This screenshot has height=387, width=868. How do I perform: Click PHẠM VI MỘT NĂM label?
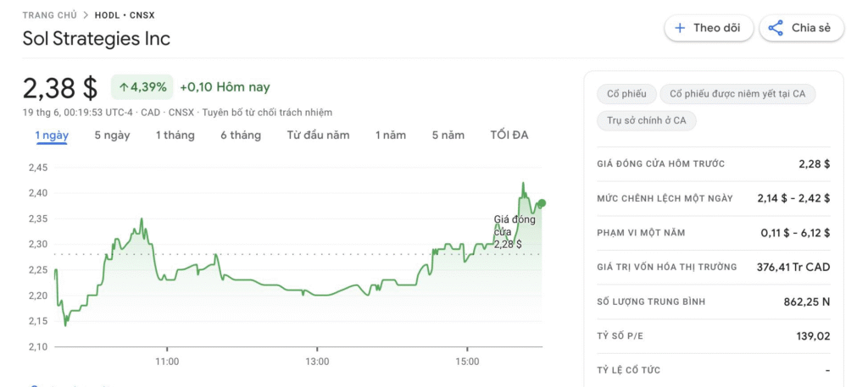pyautogui.click(x=641, y=233)
